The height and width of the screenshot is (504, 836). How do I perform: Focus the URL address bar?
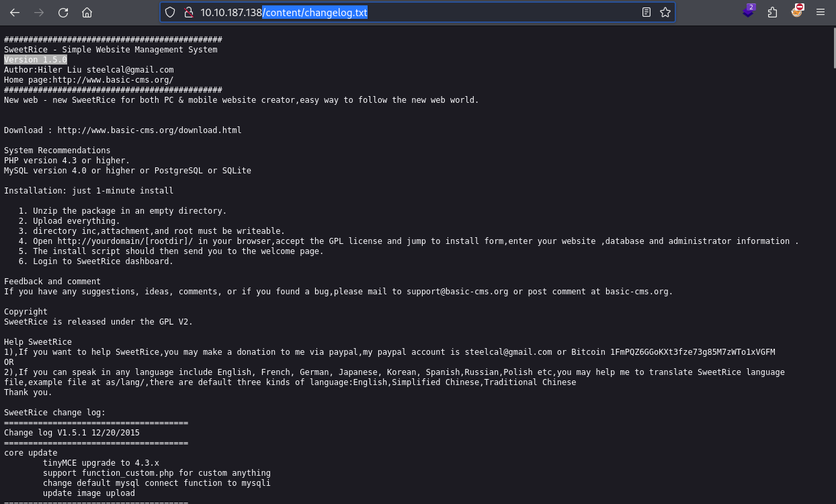(417, 12)
